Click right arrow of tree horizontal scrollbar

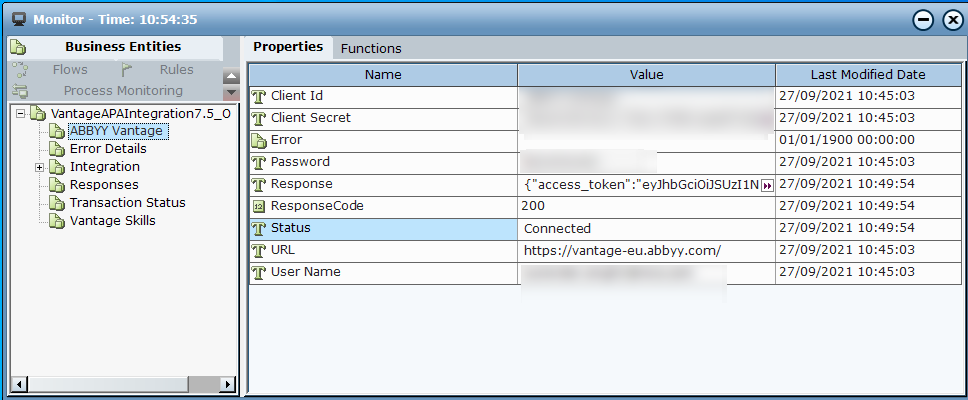[x=226, y=384]
